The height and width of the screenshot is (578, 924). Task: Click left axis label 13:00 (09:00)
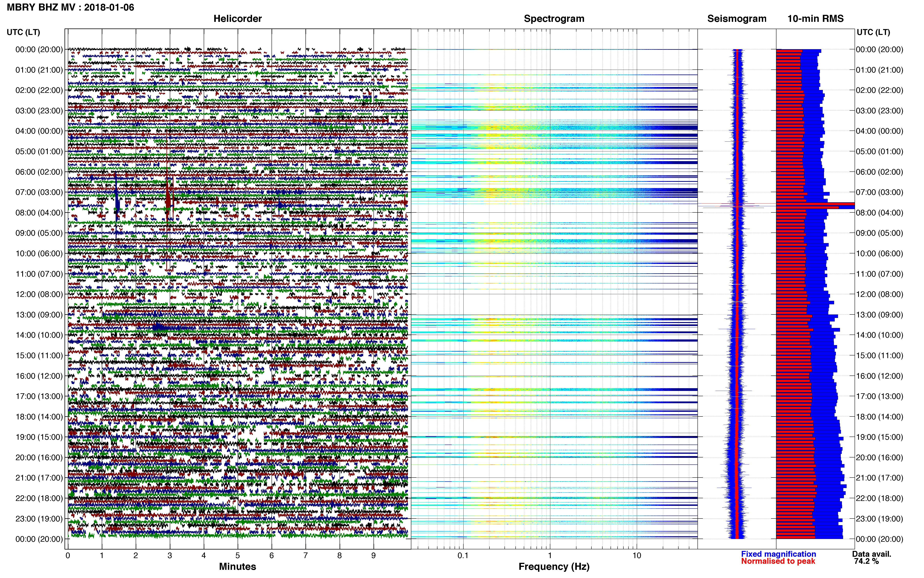point(39,315)
